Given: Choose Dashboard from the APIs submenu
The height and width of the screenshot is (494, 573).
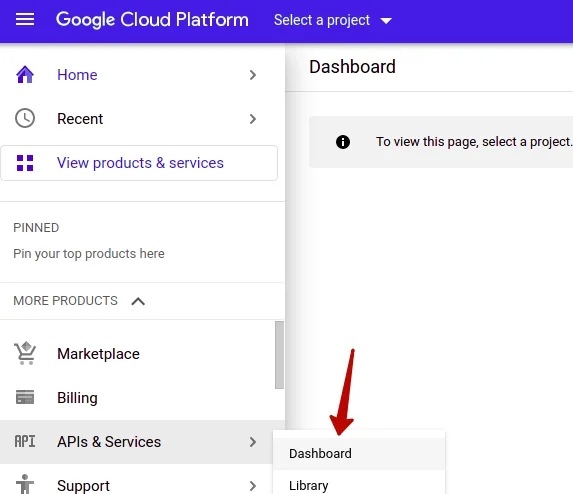Looking at the screenshot, I should point(359,453).
